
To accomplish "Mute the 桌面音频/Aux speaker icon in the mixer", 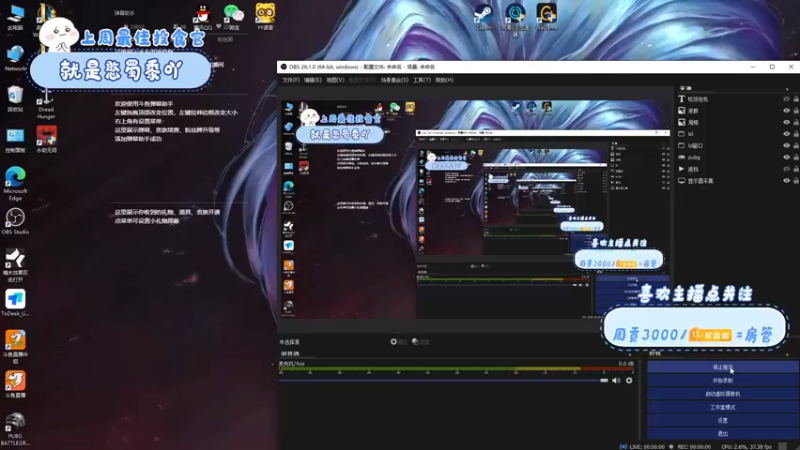I will (x=616, y=380).
